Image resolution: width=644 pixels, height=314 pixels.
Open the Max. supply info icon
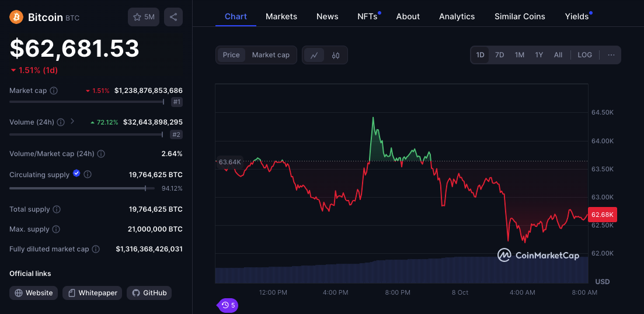[56, 229]
